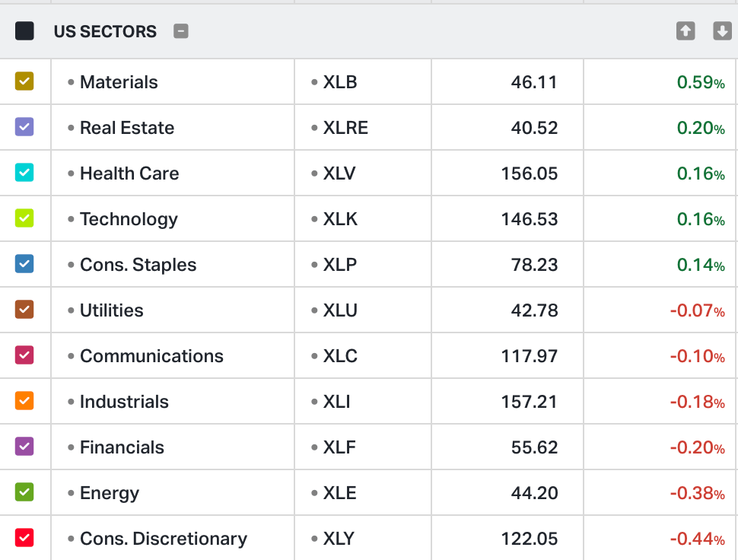
Task: Collapse the US SECTORS group
Action: (181, 31)
